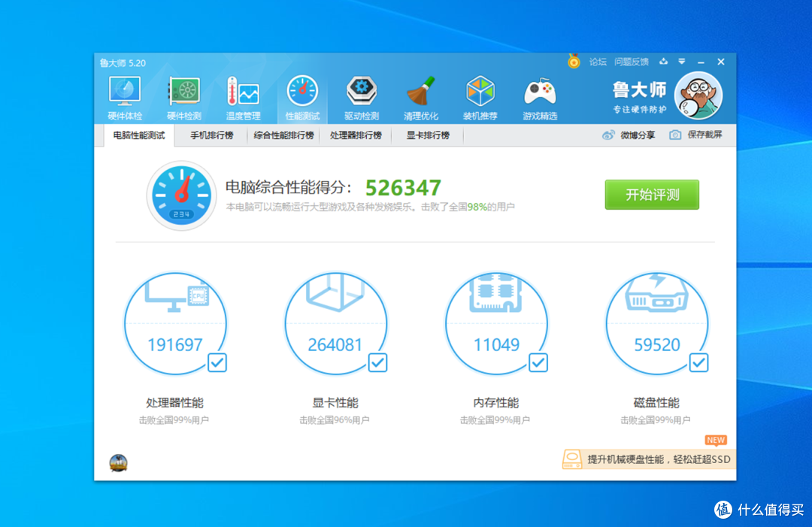Click the game helmet icon bottom left

(x=119, y=463)
